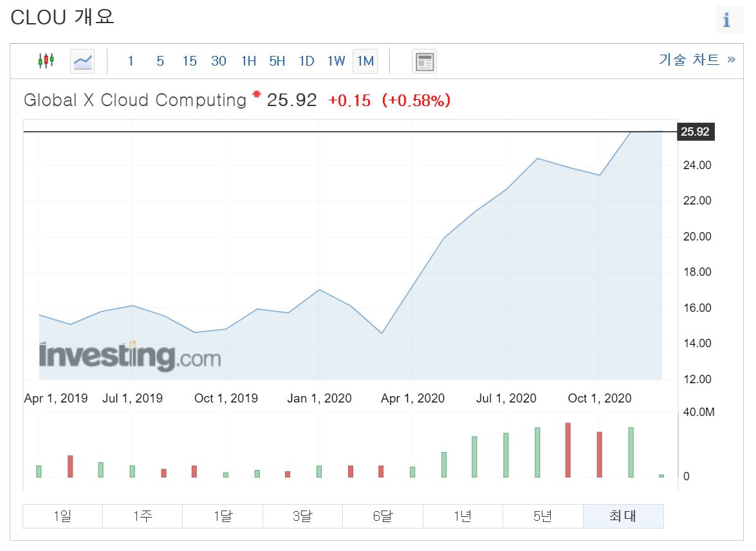Click the 20.00 price axis label
The height and width of the screenshot is (551, 756).
click(697, 237)
